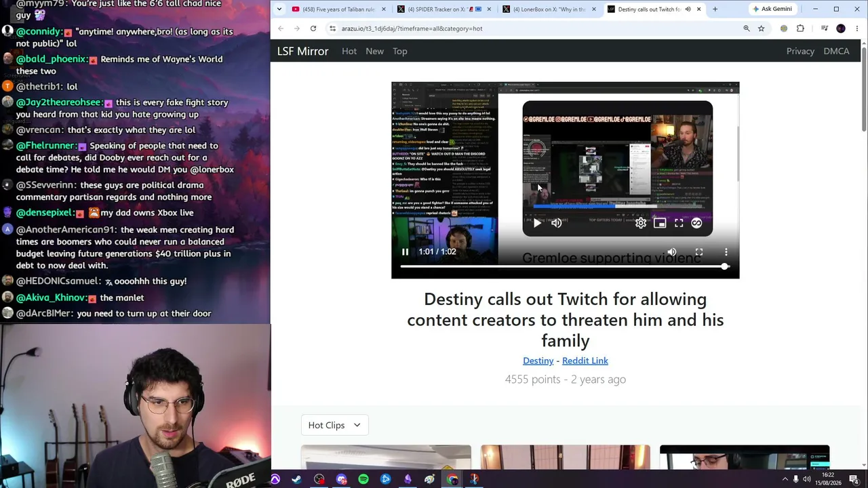Pause the clip with the pause button
The height and width of the screenshot is (488, 868).
point(405,252)
